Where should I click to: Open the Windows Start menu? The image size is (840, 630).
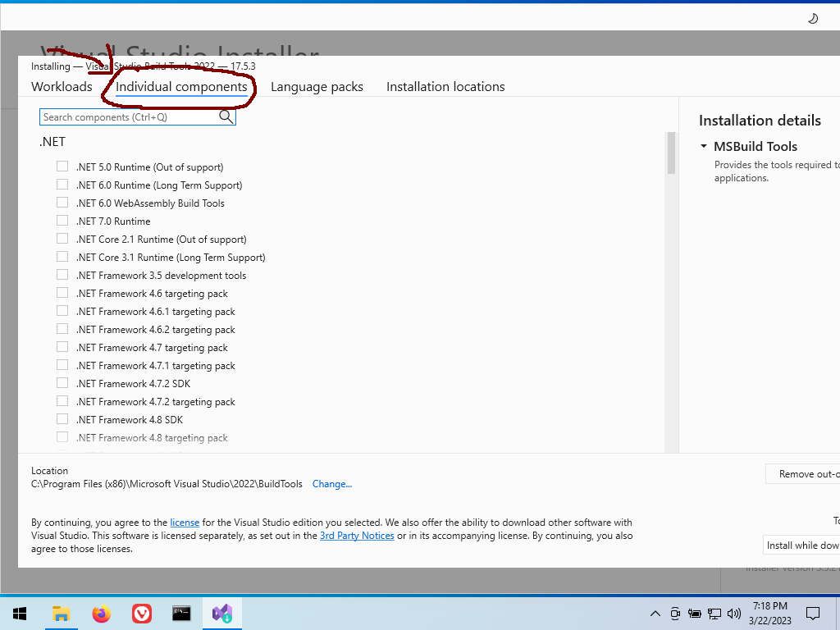pyautogui.click(x=20, y=614)
